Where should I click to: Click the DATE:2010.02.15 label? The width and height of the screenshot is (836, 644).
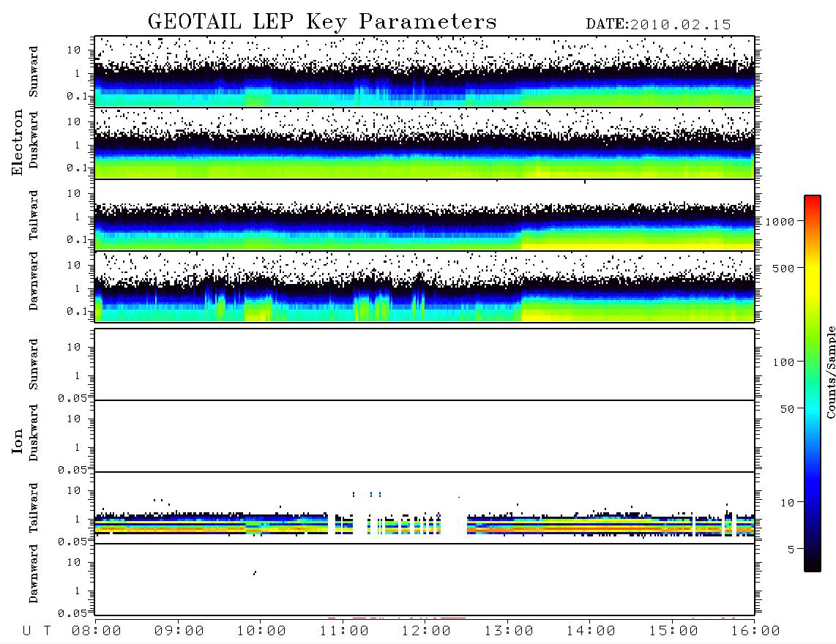(658, 25)
